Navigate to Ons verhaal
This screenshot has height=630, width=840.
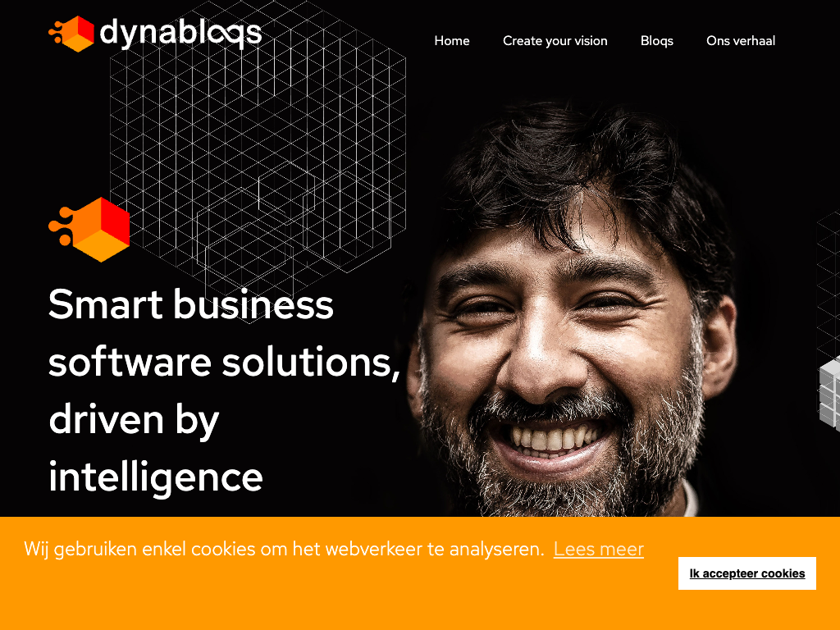tap(741, 41)
